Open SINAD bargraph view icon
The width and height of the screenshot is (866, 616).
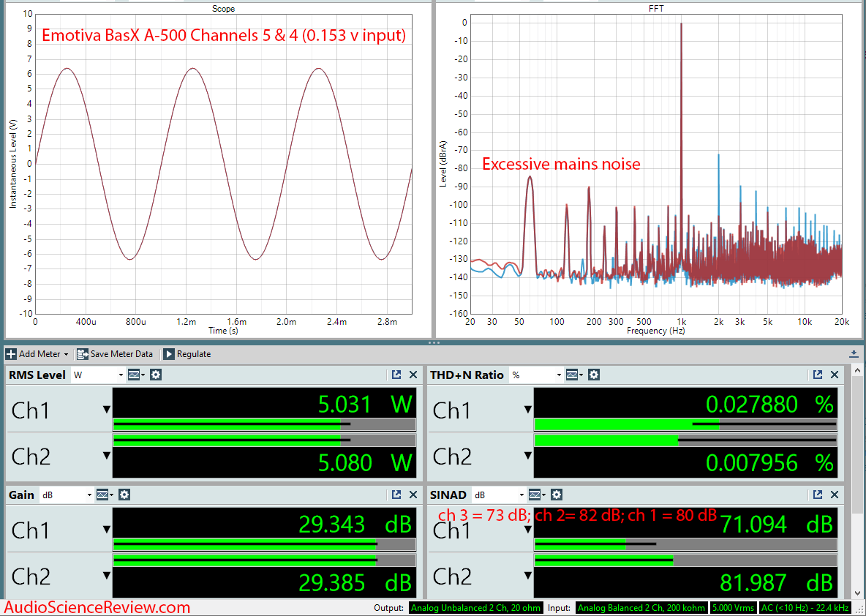pos(535,495)
